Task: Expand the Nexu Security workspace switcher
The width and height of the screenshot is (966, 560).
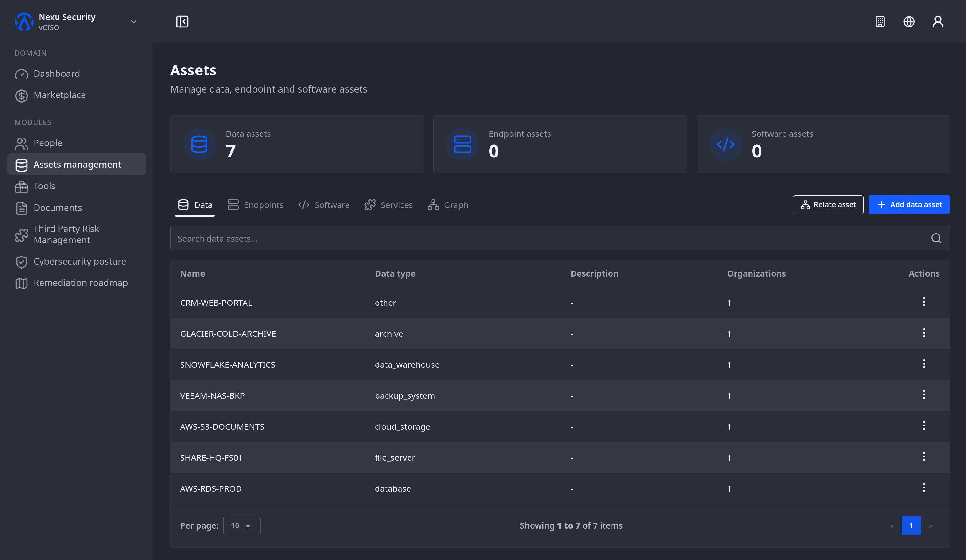Action: 133,22
